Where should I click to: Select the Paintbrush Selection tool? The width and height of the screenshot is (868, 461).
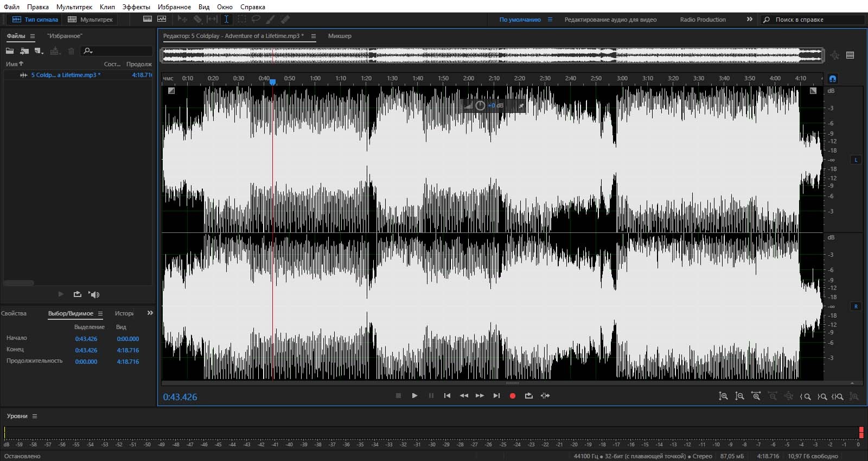[x=270, y=19]
